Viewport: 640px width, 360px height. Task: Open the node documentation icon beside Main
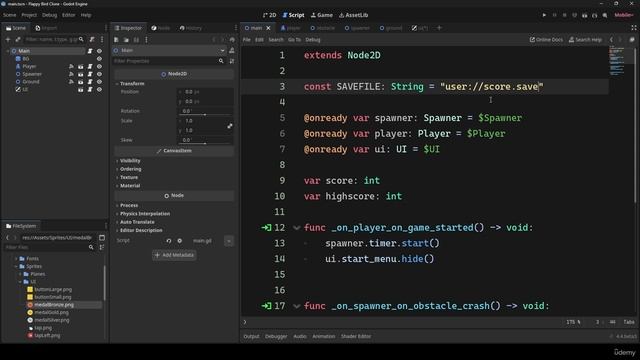click(232, 50)
